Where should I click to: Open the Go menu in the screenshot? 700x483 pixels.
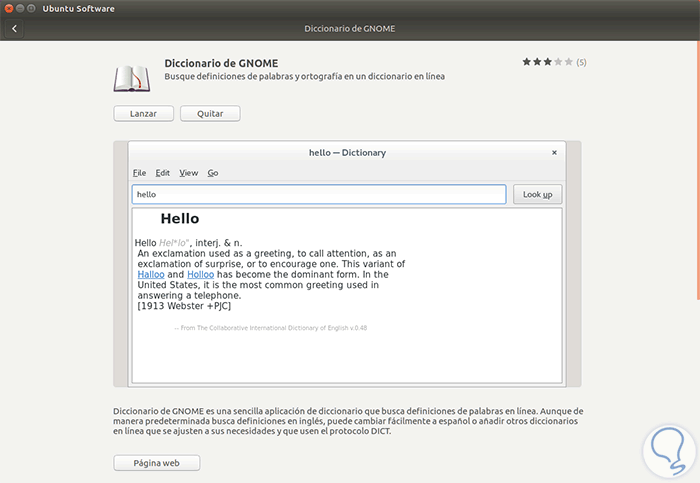click(212, 173)
